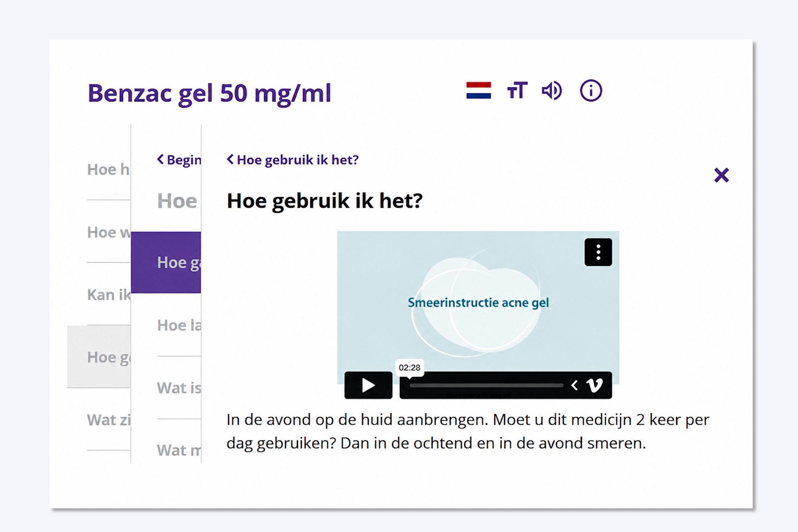This screenshot has height=532, width=798.
Task: Seek along the video progress bar
Action: click(486, 385)
